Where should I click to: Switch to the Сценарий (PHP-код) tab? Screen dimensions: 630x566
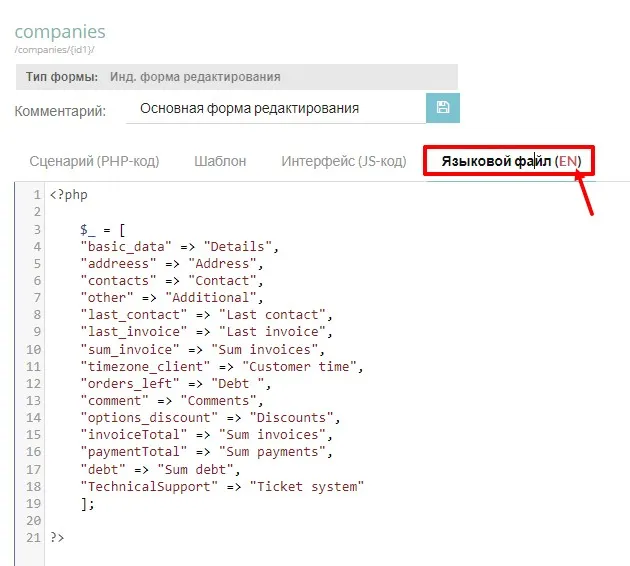coord(94,161)
